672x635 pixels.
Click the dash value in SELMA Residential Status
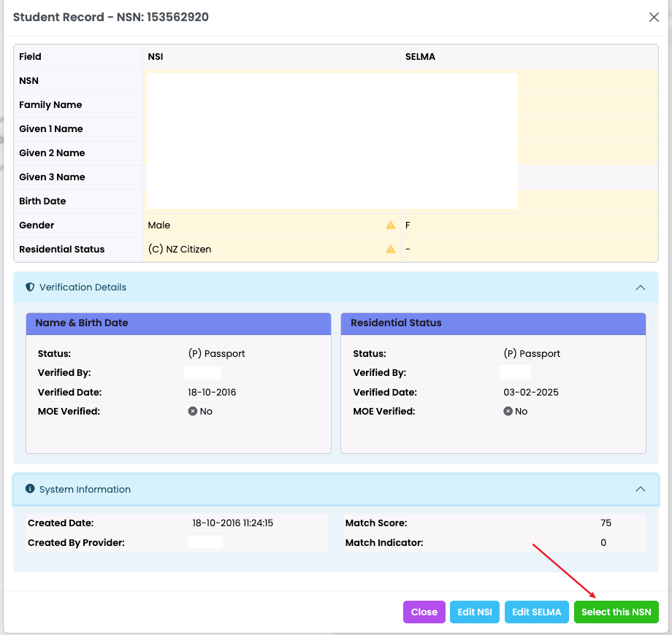coord(408,249)
